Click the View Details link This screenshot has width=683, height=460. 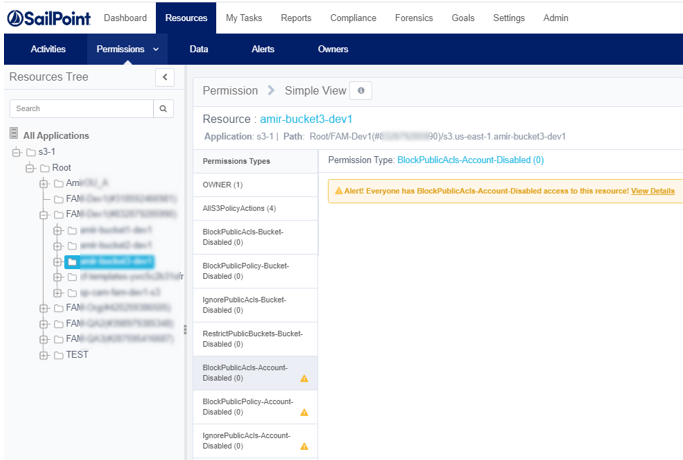(653, 191)
